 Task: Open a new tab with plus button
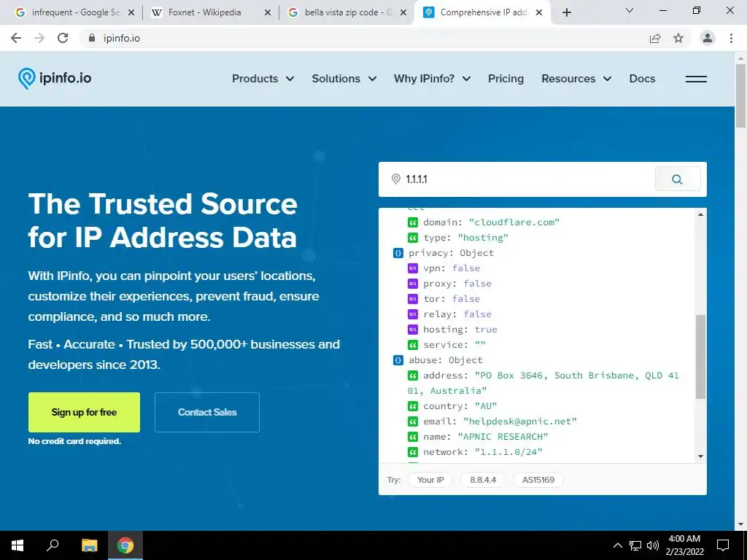point(566,12)
